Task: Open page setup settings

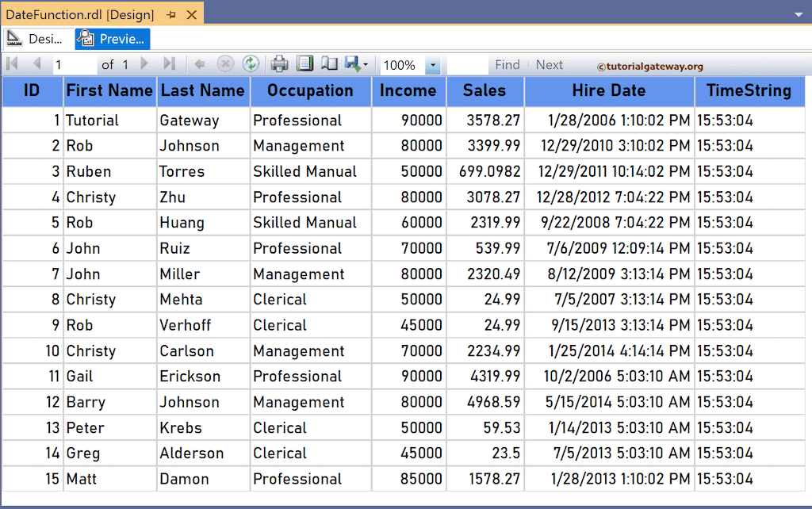Action: point(330,65)
